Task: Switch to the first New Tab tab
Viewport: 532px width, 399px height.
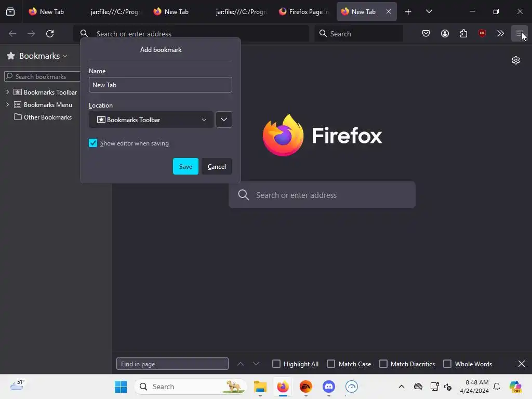Action: 51,11
